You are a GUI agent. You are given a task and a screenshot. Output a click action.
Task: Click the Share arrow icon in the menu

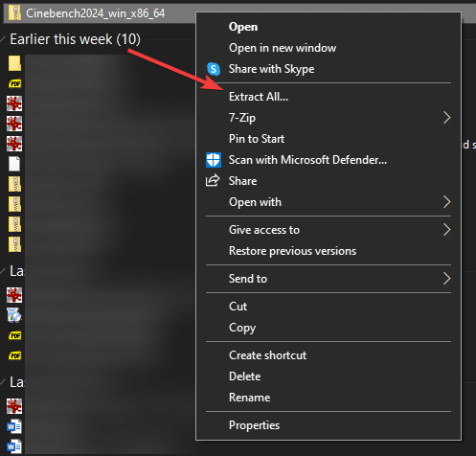coord(213,181)
